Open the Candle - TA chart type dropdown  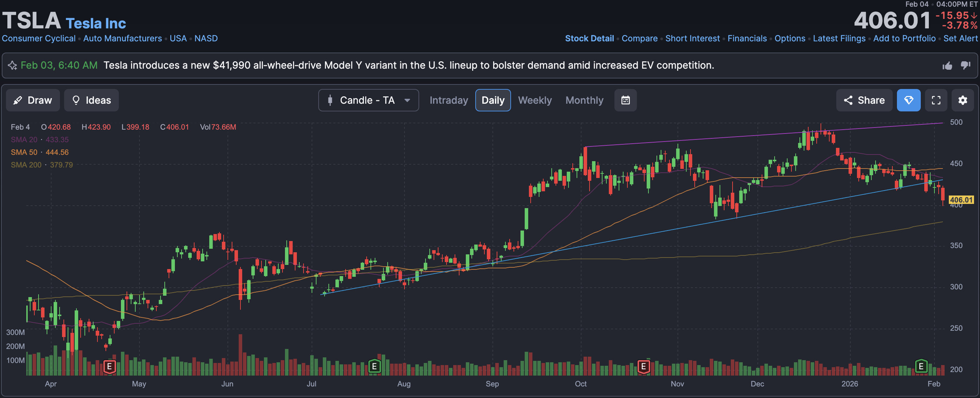368,100
